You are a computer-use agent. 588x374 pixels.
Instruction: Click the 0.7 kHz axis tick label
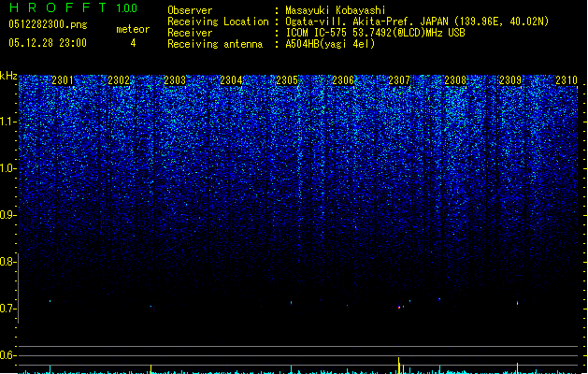pyautogui.click(x=7, y=309)
